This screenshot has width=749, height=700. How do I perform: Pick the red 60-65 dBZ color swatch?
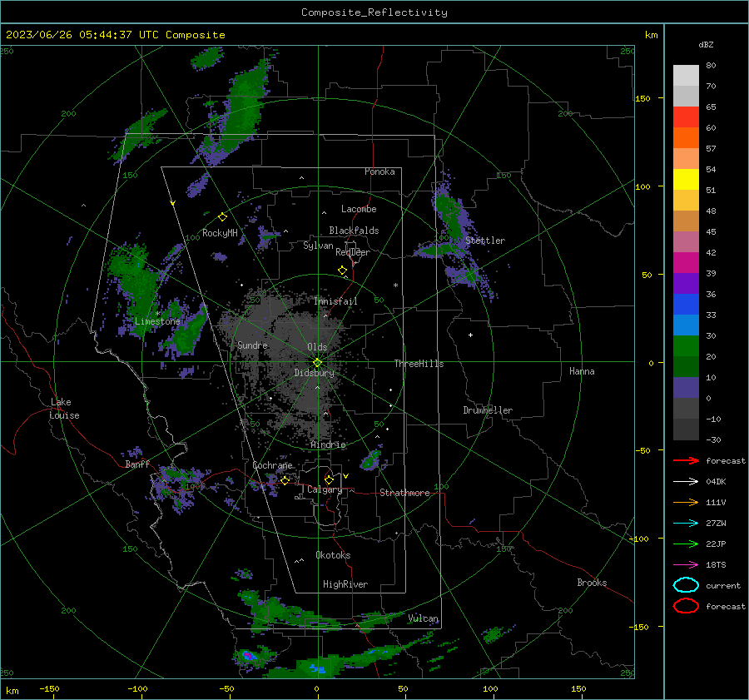[x=686, y=117]
